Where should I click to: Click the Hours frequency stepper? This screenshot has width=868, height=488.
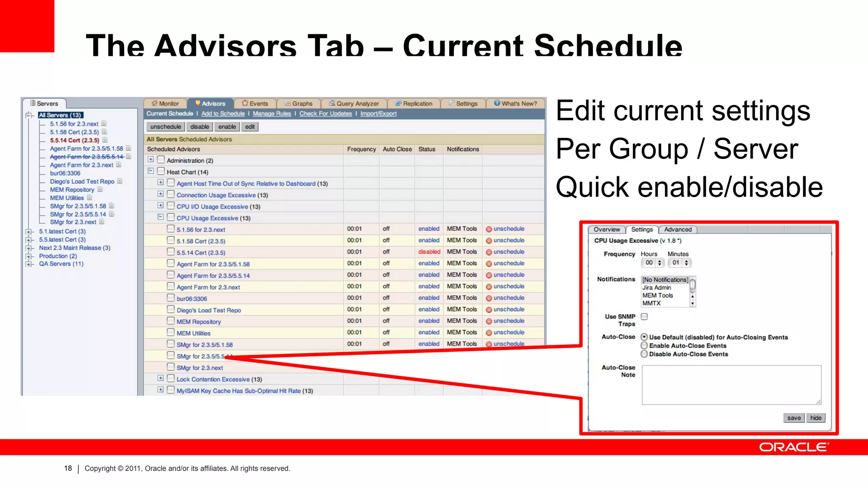(659, 263)
